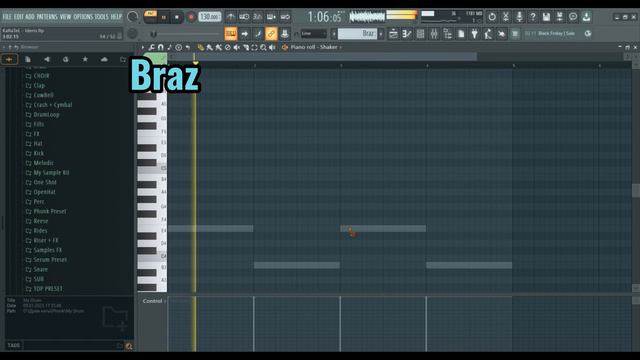Click the stop transport button
This screenshot has width=640, height=360.
click(x=177, y=17)
